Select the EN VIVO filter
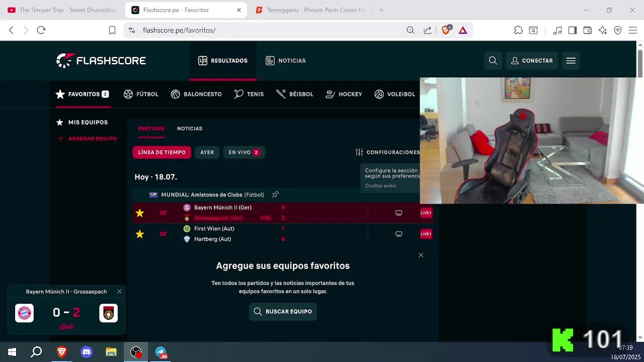Screen dimensions: 644x362 (244, 152)
